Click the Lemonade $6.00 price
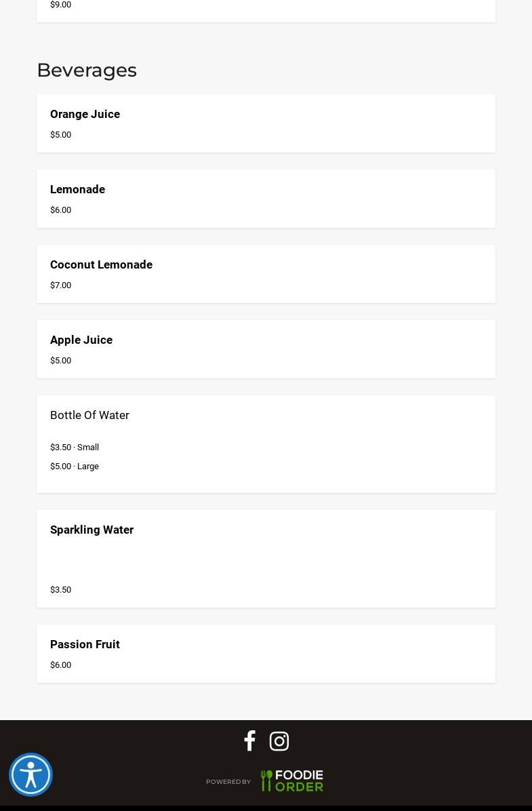Image resolution: width=532 pixels, height=811 pixels. [x=60, y=210]
